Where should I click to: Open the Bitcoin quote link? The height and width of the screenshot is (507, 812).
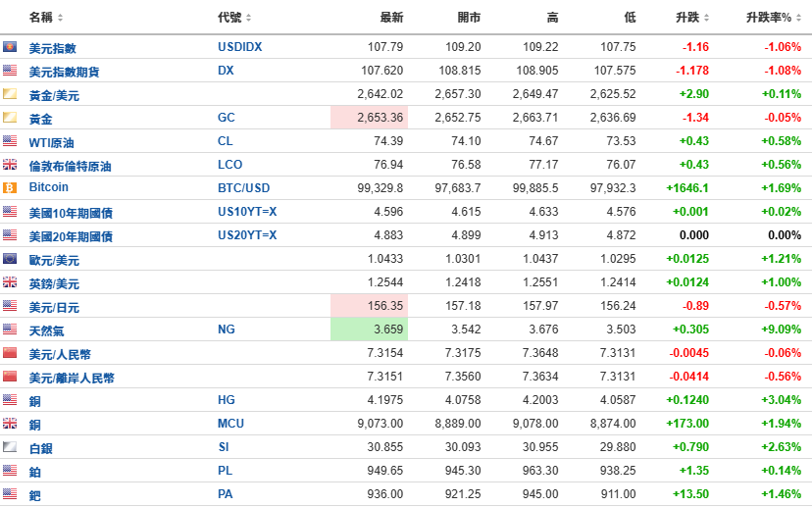[49, 187]
